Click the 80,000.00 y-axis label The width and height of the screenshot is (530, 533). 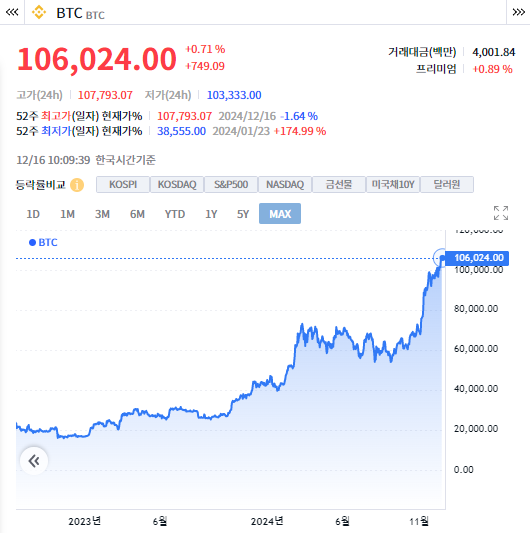pos(476,309)
